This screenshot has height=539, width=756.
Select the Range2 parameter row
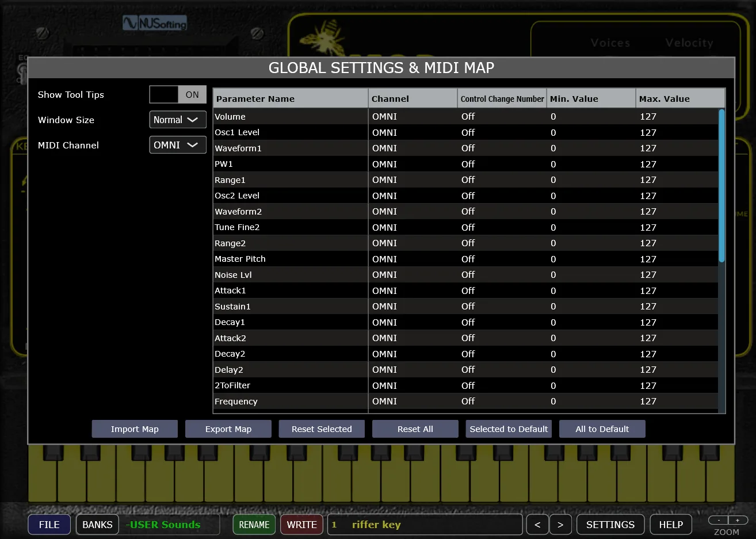point(465,243)
